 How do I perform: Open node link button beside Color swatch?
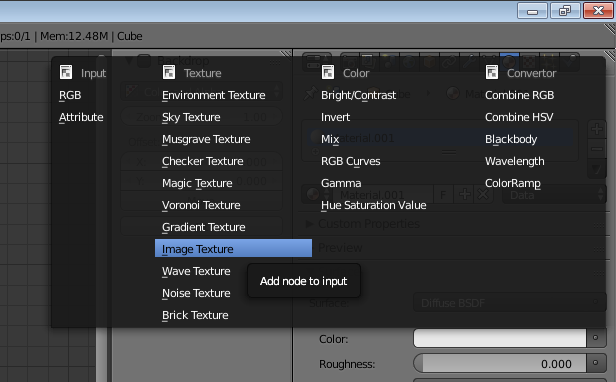pos(596,338)
